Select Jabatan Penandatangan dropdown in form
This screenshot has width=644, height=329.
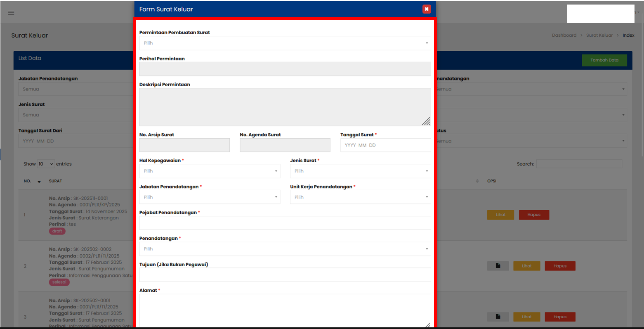coord(210,197)
